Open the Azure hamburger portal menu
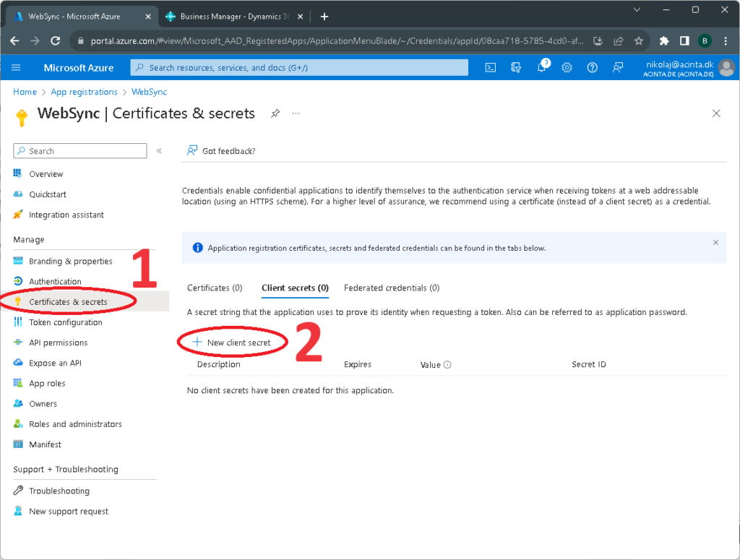This screenshot has width=740, height=560. point(17,67)
